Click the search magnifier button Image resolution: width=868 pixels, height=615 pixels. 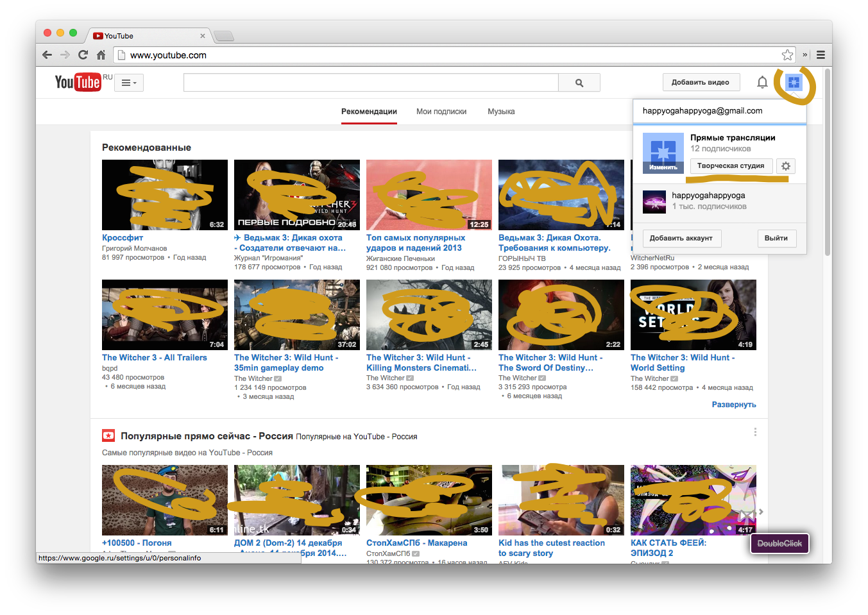pyautogui.click(x=579, y=83)
